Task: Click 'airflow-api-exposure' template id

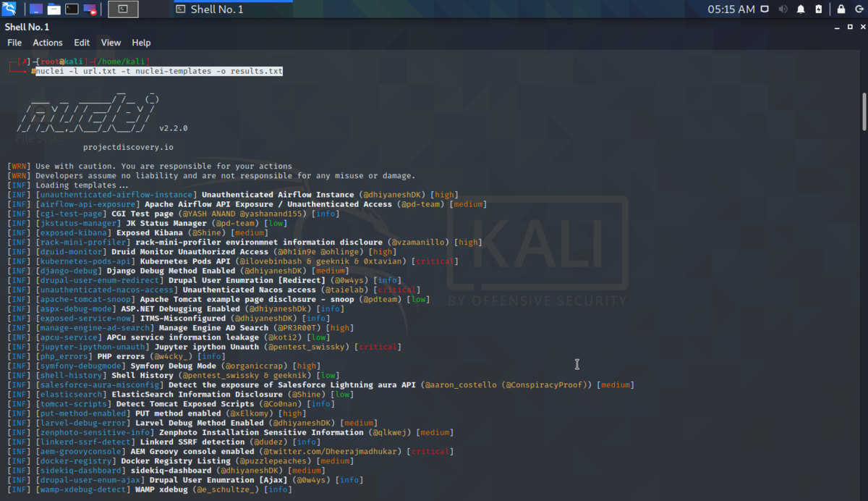Action: coord(88,204)
